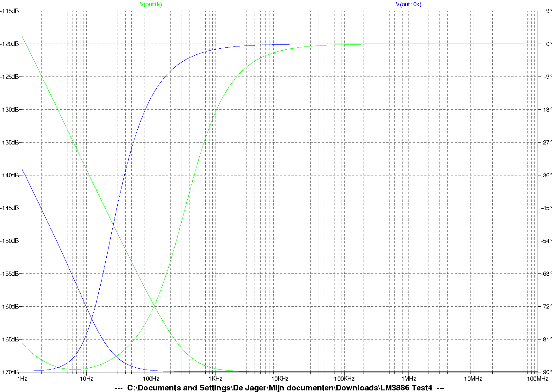Click the -115dB left axis label
555x392 pixels.
tap(9, 11)
